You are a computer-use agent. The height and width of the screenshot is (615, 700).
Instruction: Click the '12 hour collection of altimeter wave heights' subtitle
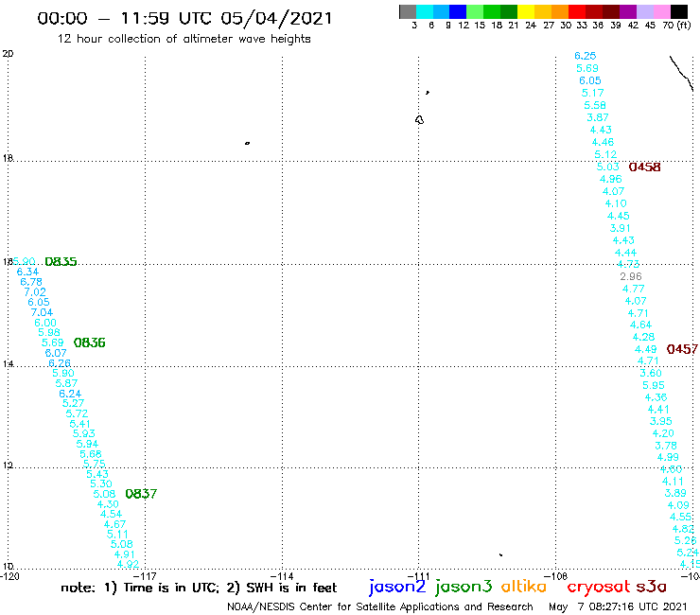pyautogui.click(x=184, y=39)
